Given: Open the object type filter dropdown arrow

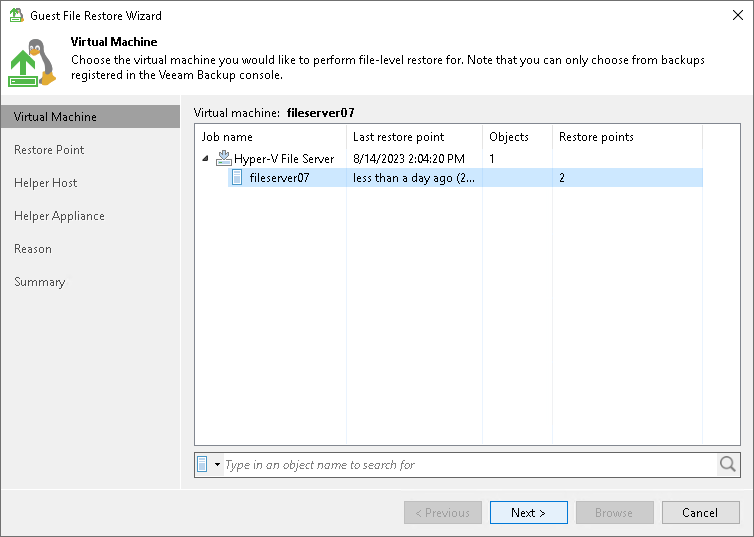Looking at the screenshot, I should point(217,464).
